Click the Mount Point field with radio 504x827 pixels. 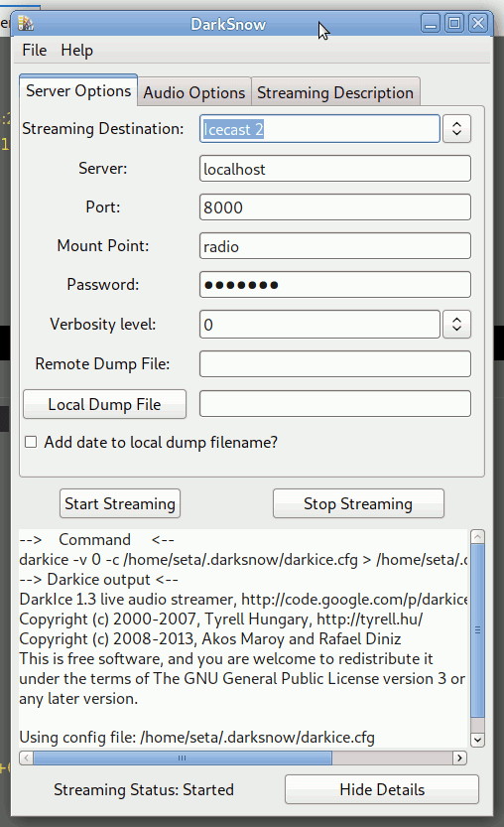[334, 246]
